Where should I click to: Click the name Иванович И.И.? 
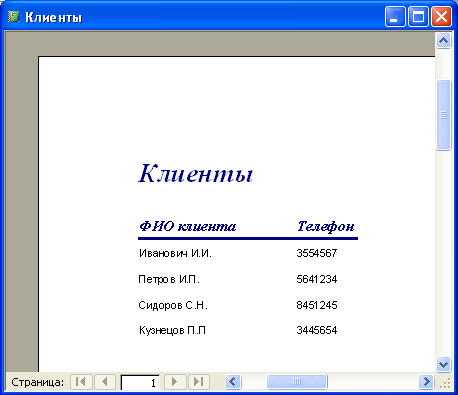tap(175, 253)
